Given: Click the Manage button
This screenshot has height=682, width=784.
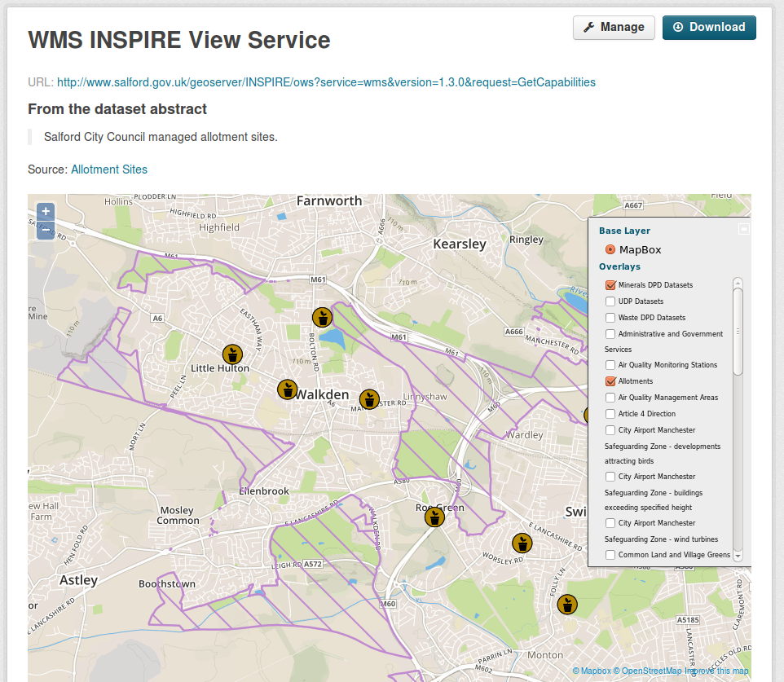Looking at the screenshot, I should (614, 28).
